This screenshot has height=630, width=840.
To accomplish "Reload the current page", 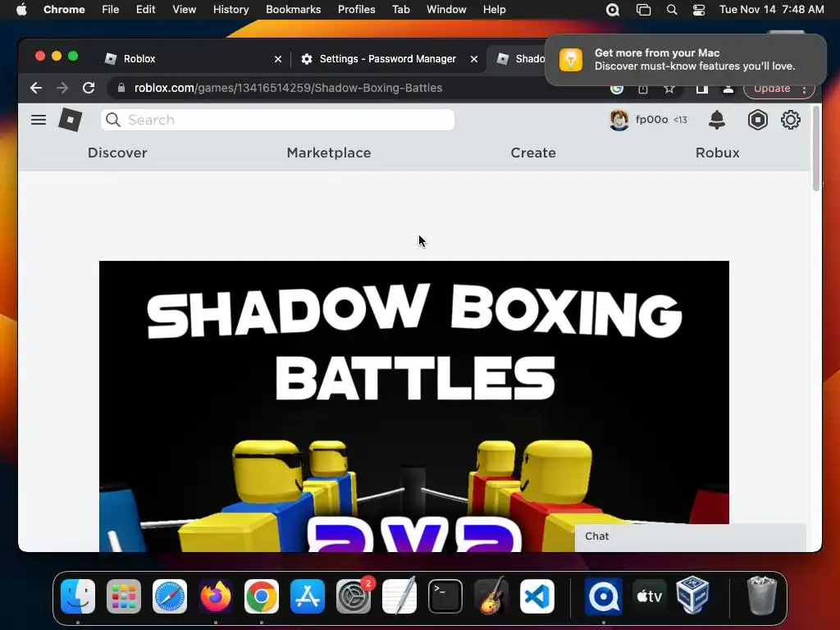I will (x=89, y=88).
